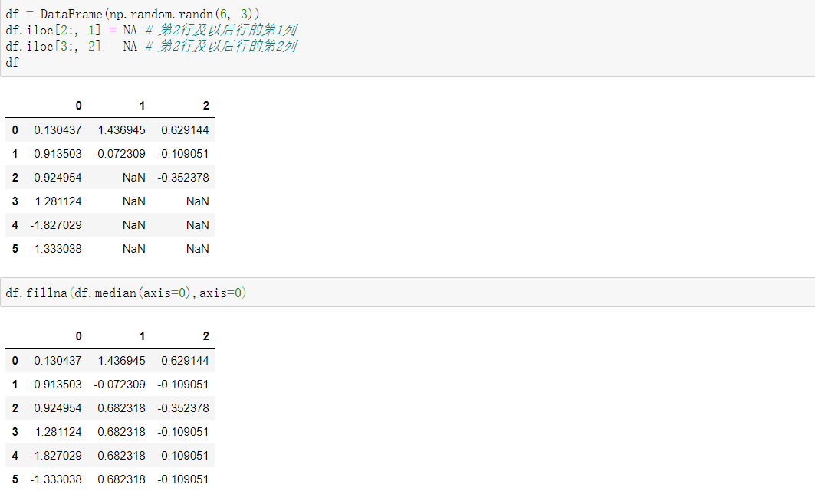Click -0.109051 in row 5 of fillna table
This screenshot has height=504, width=815.
coord(183,479)
